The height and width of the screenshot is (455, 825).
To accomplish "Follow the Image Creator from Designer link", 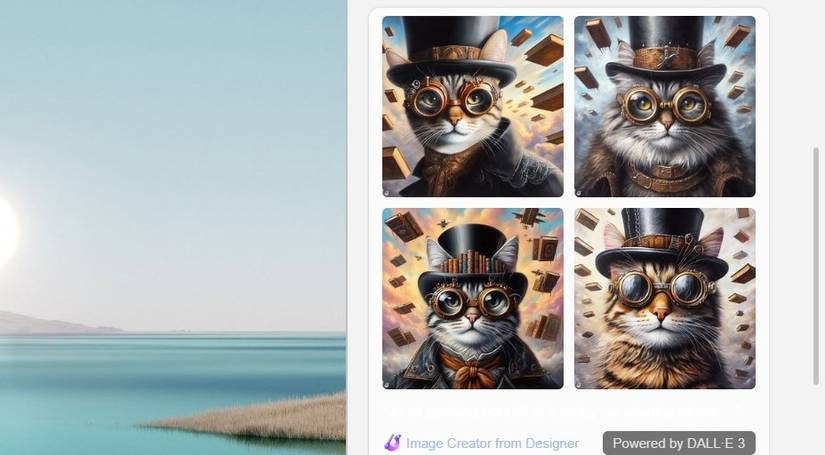I will pos(492,443).
